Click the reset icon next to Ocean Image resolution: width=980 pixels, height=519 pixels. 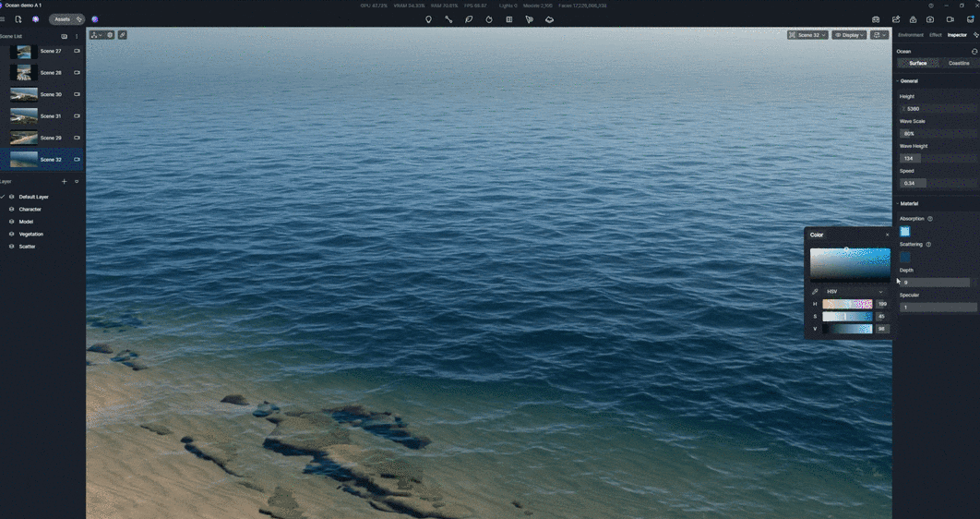coord(974,52)
